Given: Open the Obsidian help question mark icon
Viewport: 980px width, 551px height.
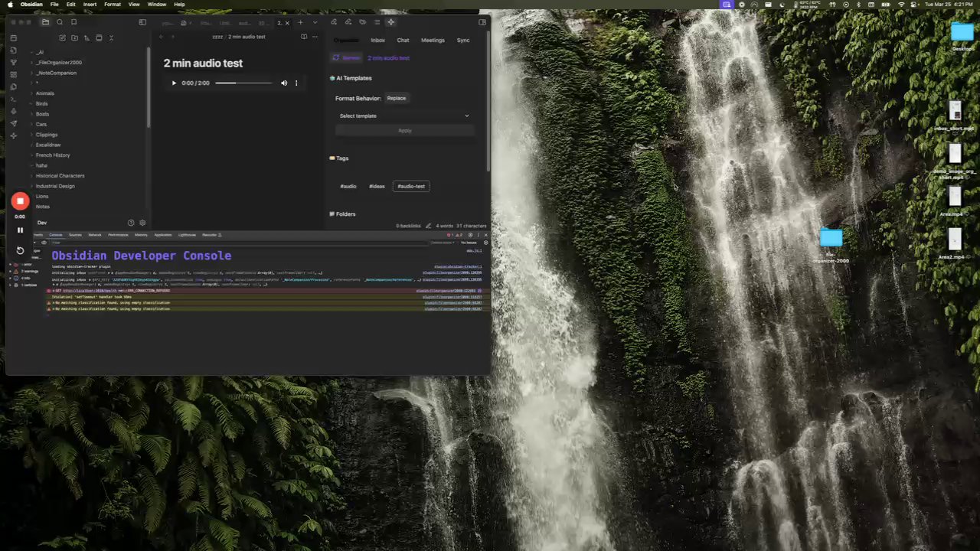Looking at the screenshot, I should click(131, 223).
